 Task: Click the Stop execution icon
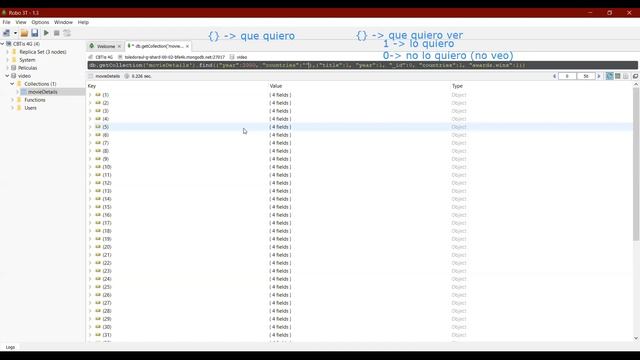[x=57, y=33]
